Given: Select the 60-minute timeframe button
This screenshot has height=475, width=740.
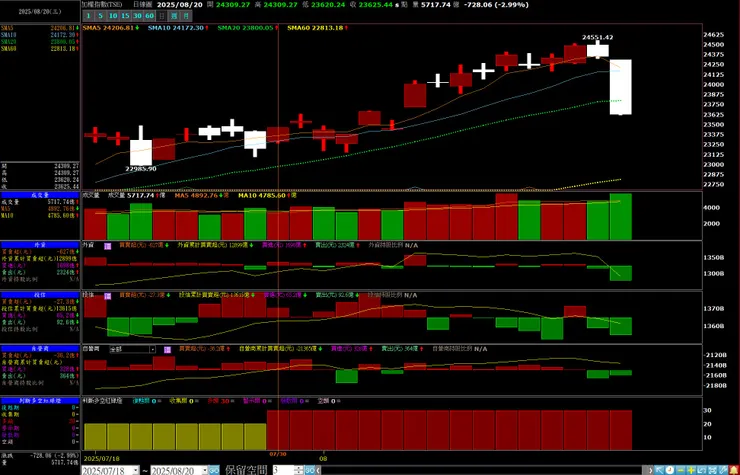Looking at the screenshot, I should [150, 16].
